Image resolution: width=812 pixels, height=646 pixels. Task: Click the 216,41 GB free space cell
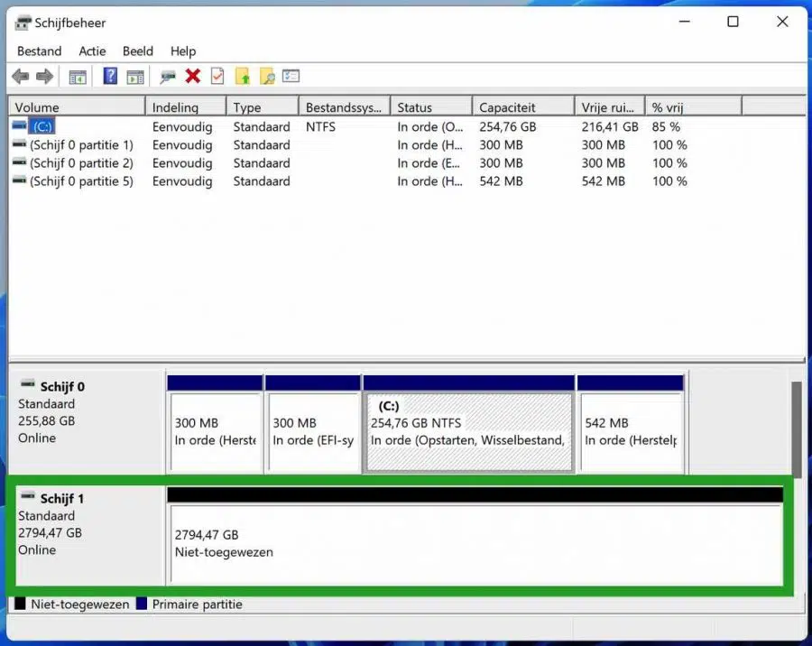(x=610, y=126)
